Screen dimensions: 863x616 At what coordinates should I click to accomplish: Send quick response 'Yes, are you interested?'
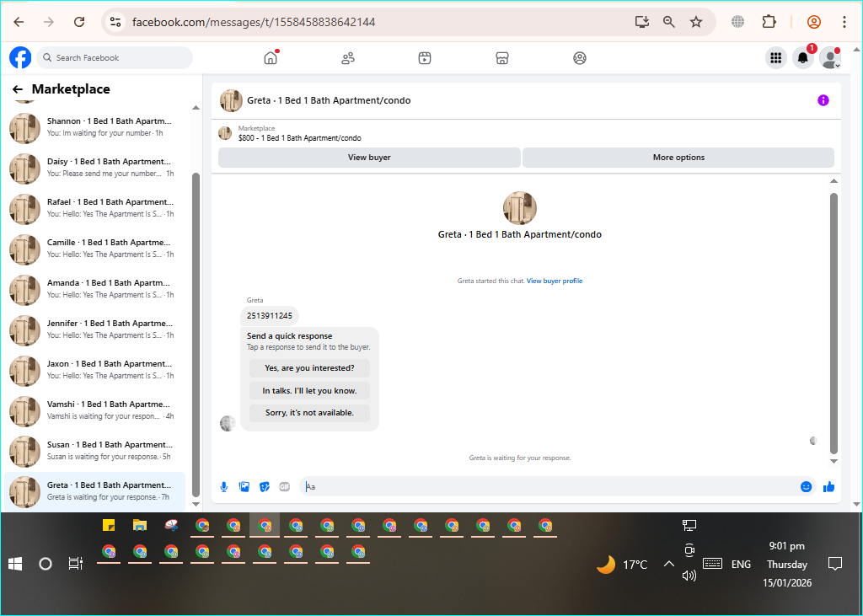point(309,368)
